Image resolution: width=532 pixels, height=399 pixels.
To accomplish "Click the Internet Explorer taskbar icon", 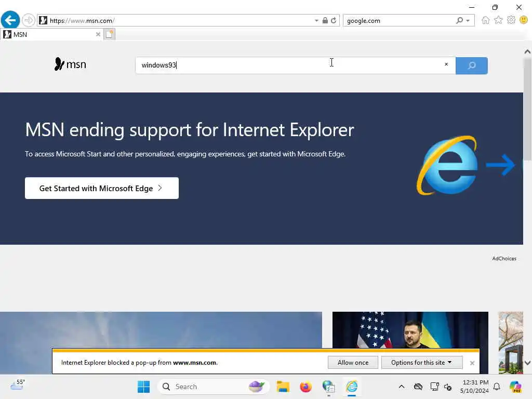I will pyautogui.click(x=352, y=387).
